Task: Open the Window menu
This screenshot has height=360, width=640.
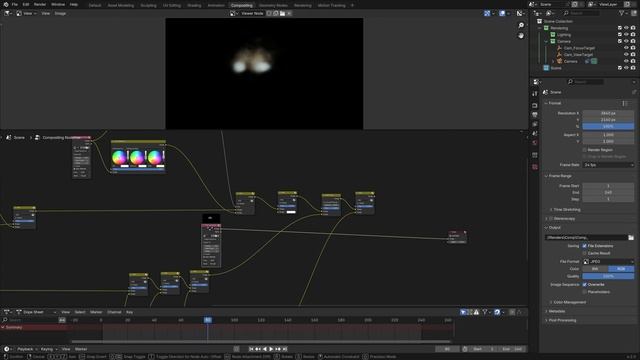Action: pyautogui.click(x=58, y=4)
